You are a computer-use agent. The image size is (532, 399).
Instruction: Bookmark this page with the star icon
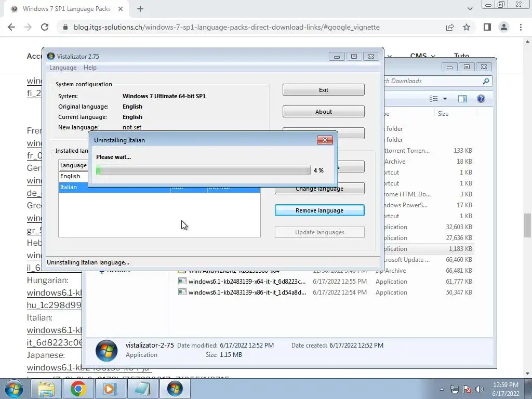[467, 27]
